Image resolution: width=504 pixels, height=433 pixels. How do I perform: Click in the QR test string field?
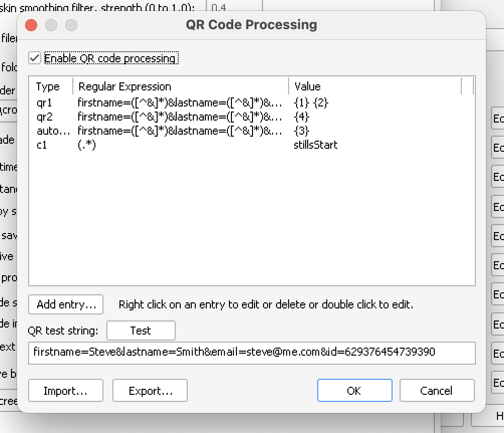click(x=251, y=352)
